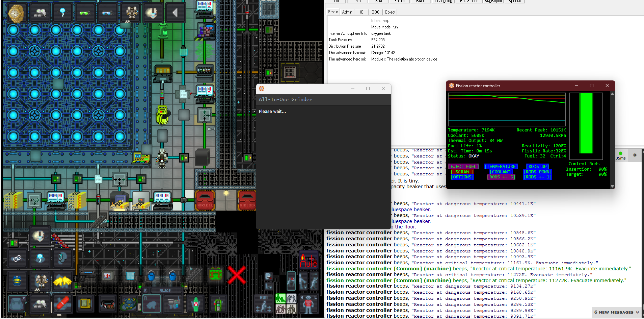
Task: Open the backpack inventory toggle
Action: [x=17, y=303]
